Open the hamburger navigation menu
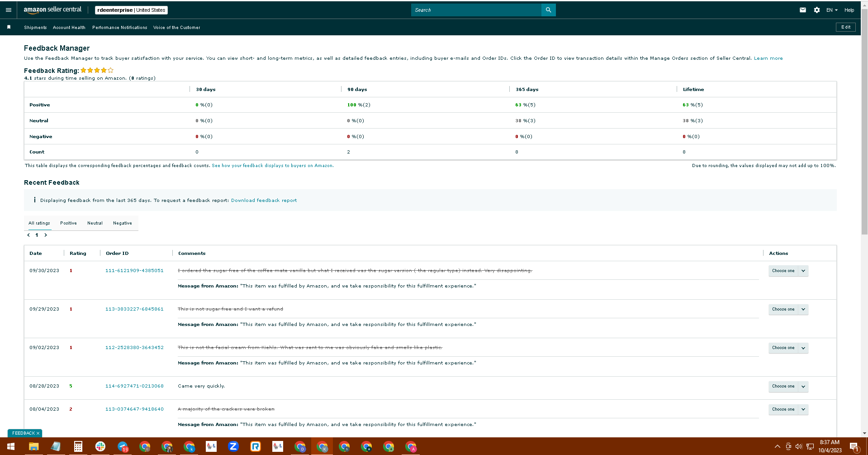Viewport: 868px width, 455px height. [x=9, y=10]
